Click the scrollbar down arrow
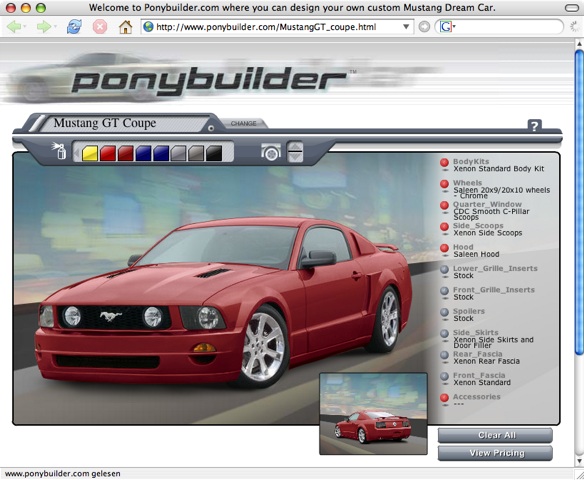This screenshot has height=480, width=584. click(579, 462)
